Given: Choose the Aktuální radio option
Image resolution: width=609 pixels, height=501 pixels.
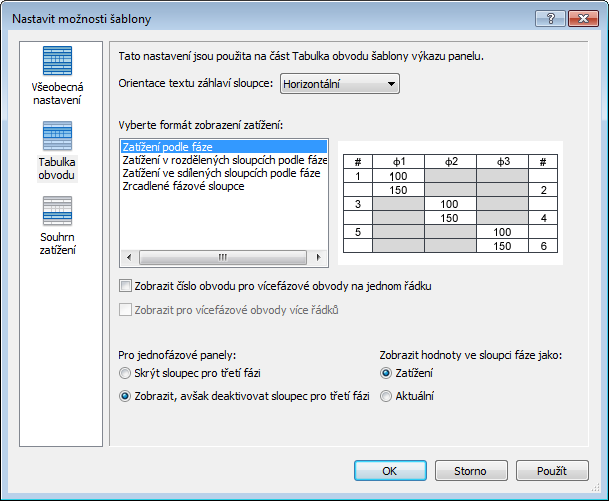Looking at the screenshot, I should coord(386,396).
